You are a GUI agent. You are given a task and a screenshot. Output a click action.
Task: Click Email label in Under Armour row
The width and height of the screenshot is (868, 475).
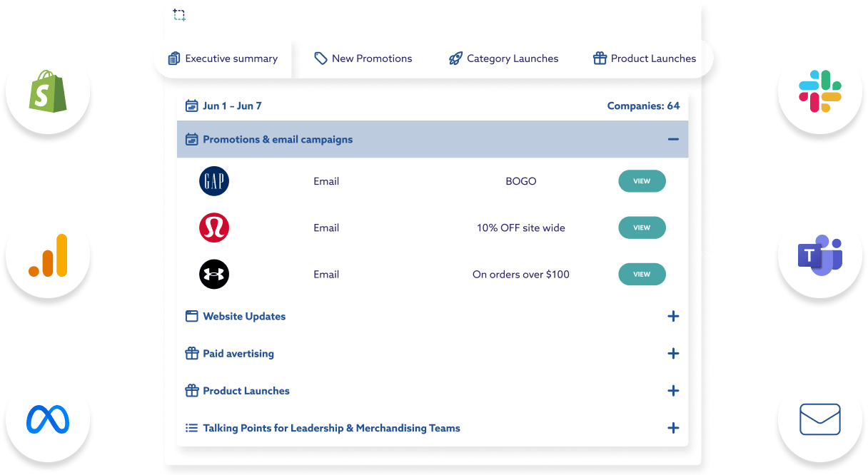click(x=326, y=274)
